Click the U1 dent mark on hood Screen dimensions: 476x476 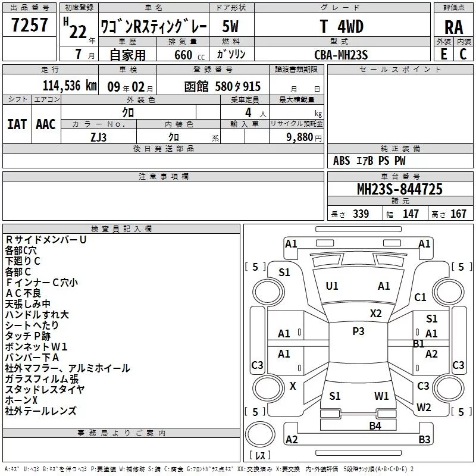tap(332, 286)
